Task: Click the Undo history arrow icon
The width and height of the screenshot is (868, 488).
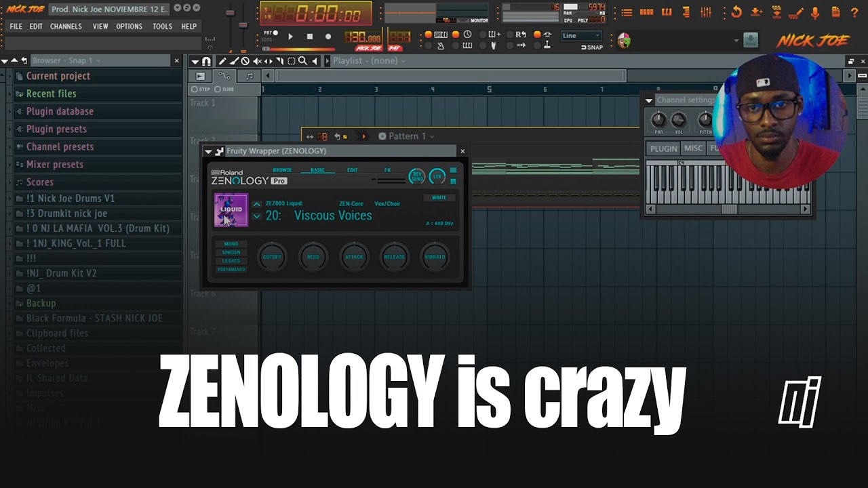Action: pyautogui.click(x=736, y=12)
